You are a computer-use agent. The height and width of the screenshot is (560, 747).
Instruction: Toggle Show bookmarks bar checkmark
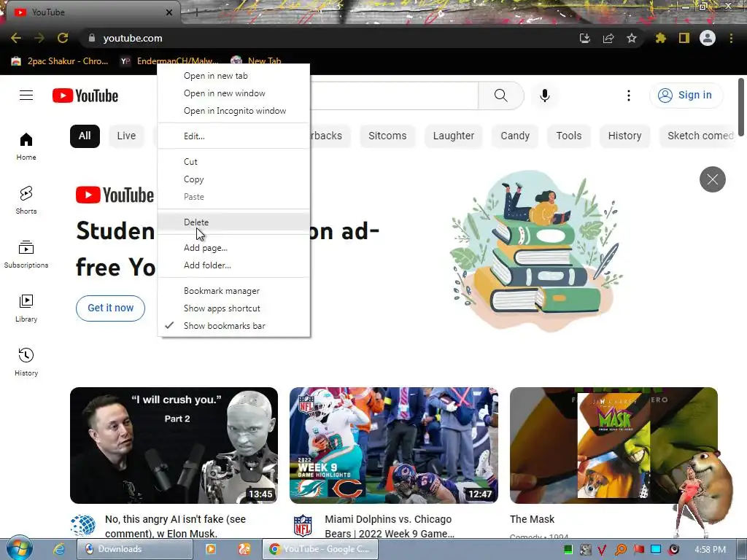coord(233,326)
